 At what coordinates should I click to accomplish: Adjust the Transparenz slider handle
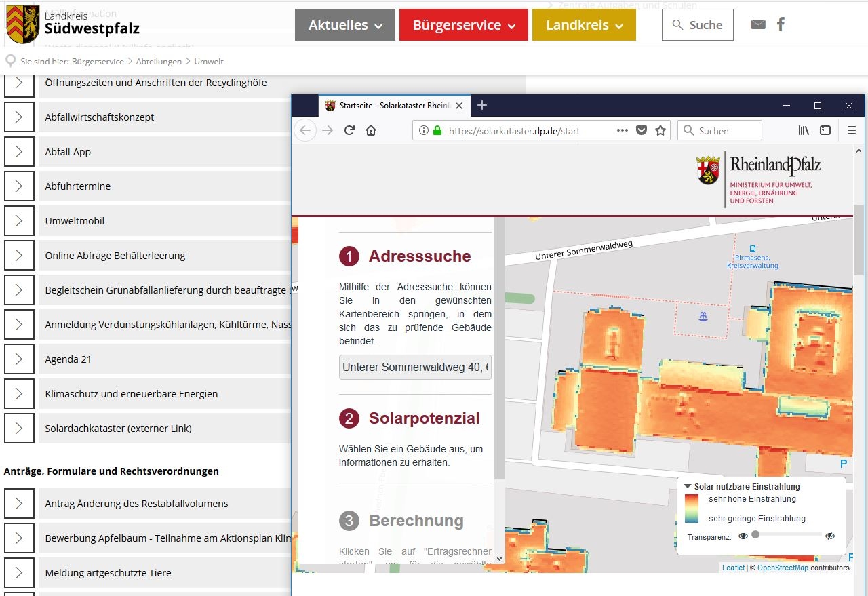click(755, 534)
